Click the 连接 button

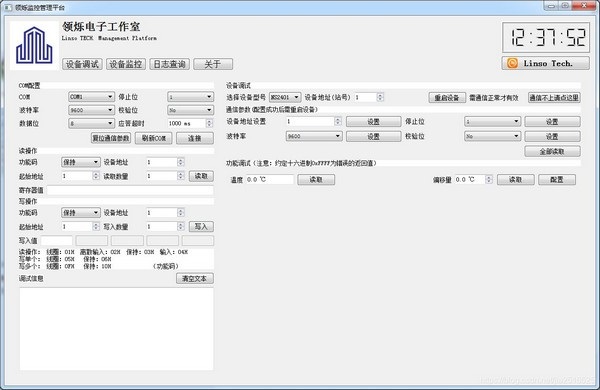click(x=195, y=138)
